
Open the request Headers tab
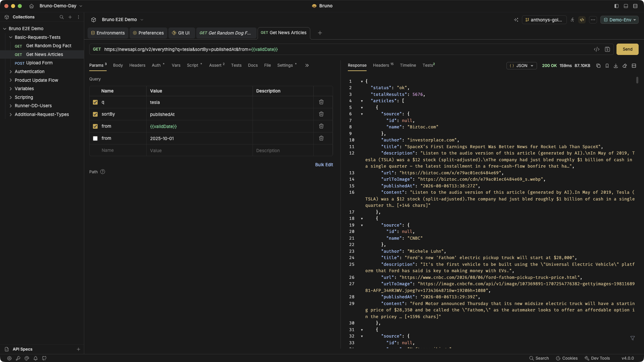[137, 65]
